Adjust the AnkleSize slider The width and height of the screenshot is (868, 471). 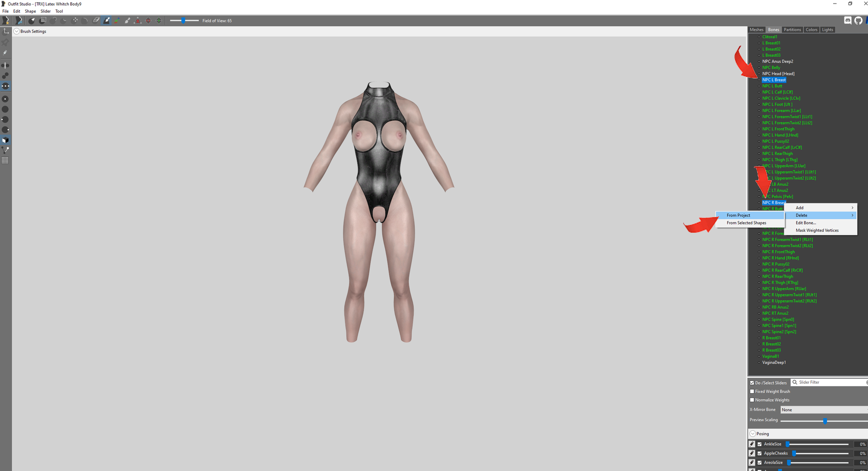pos(817,444)
